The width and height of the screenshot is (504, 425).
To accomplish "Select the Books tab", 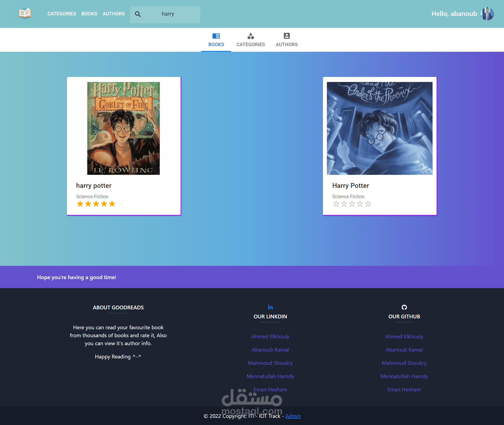I will coord(216,40).
